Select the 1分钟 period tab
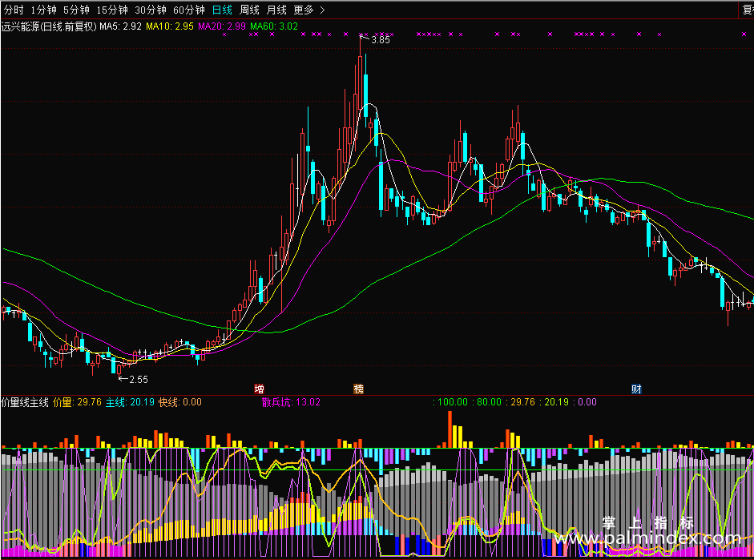 44,10
